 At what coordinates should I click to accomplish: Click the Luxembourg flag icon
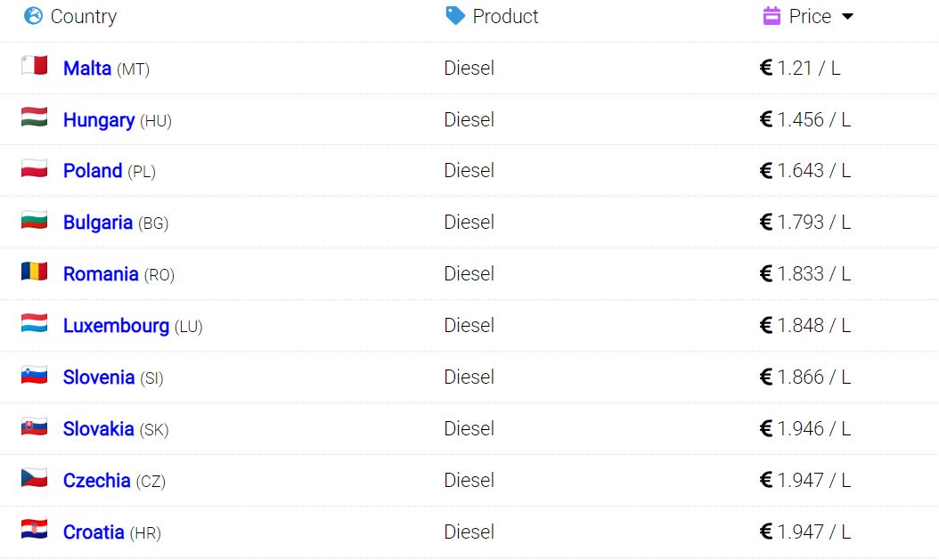pos(34,323)
